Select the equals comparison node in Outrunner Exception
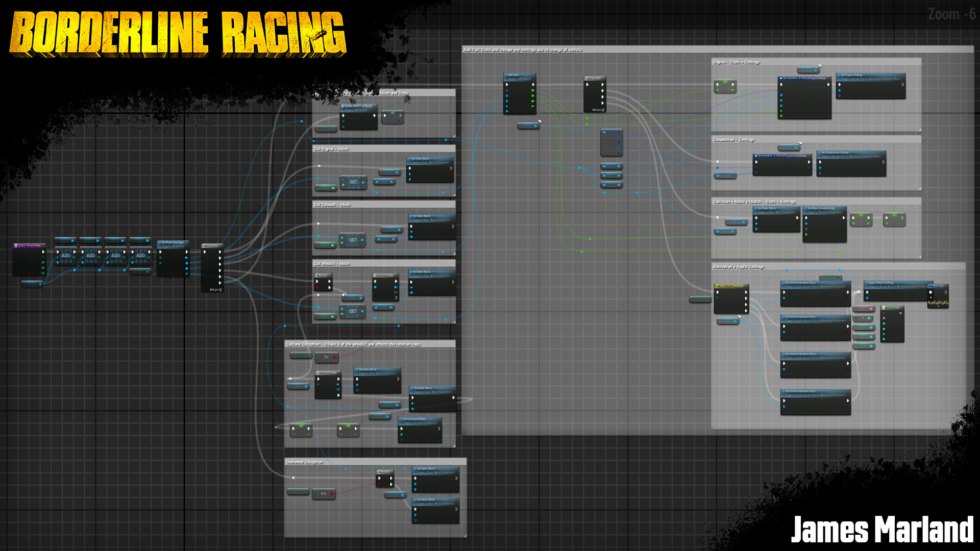Image resolution: width=980 pixels, height=551 pixels. click(x=324, y=494)
